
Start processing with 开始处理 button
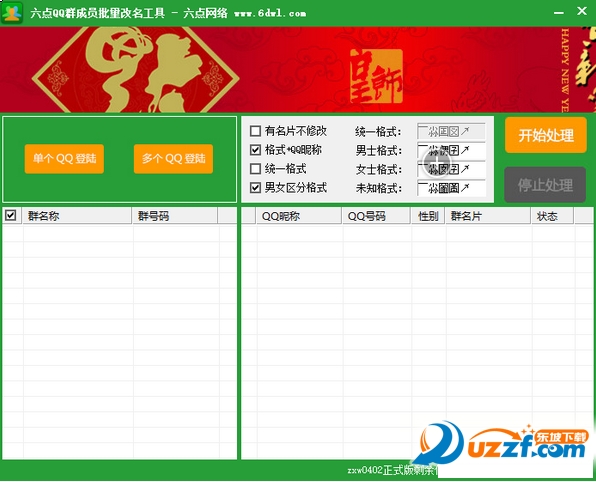(x=546, y=135)
